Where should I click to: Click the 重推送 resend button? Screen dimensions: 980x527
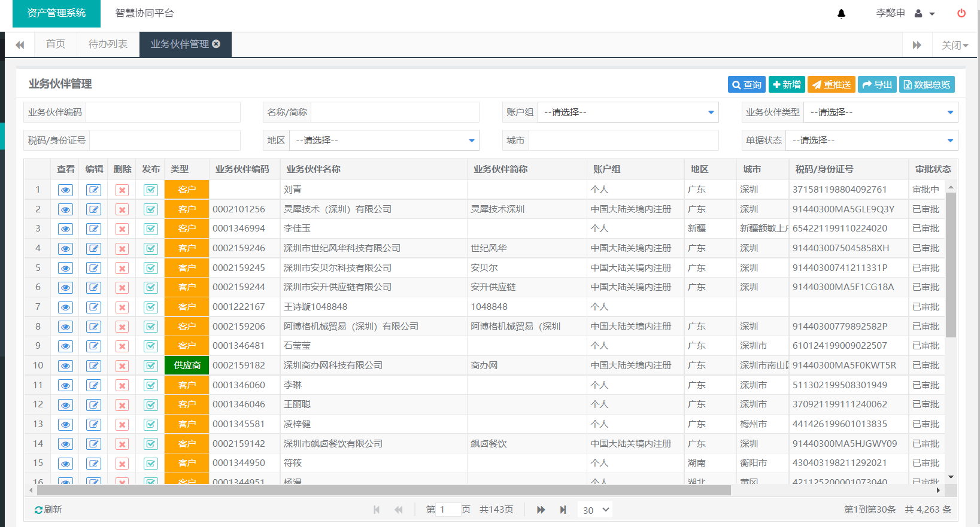[832, 84]
